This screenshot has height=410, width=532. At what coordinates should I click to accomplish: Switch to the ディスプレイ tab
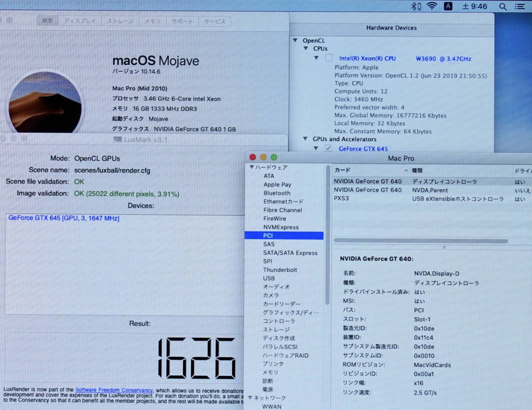click(80, 21)
